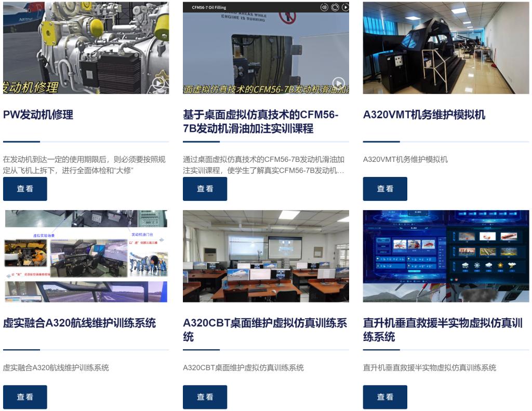This screenshot has height=411, width=532.
Task: Click 查看 button under PW发动机修理
Action: [x=25, y=189]
